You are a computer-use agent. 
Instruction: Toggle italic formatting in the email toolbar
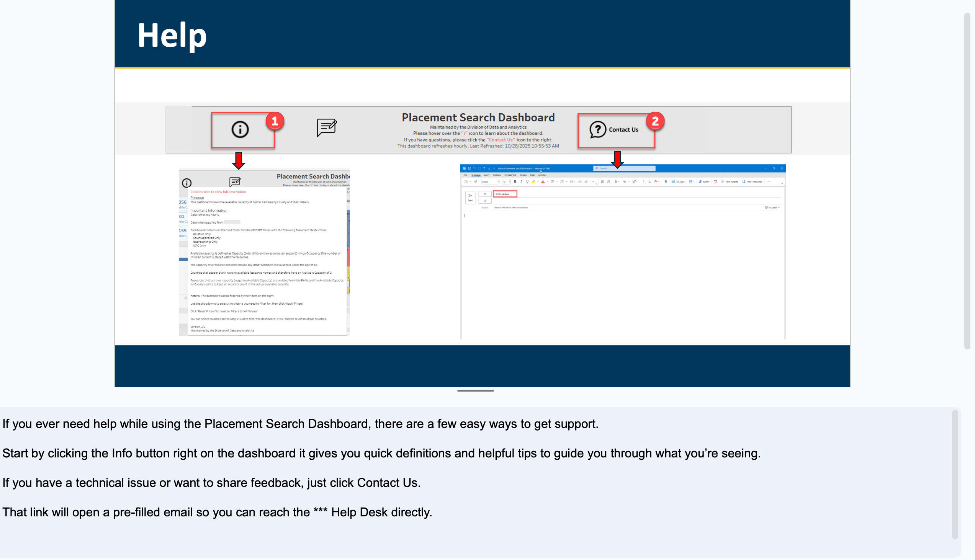pyautogui.click(x=521, y=181)
